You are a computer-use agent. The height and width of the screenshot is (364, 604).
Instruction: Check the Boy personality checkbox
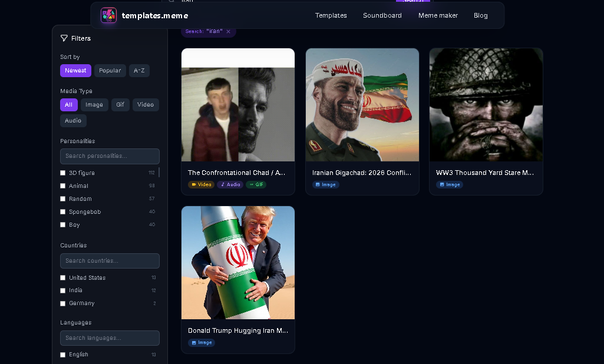[63, 224]
